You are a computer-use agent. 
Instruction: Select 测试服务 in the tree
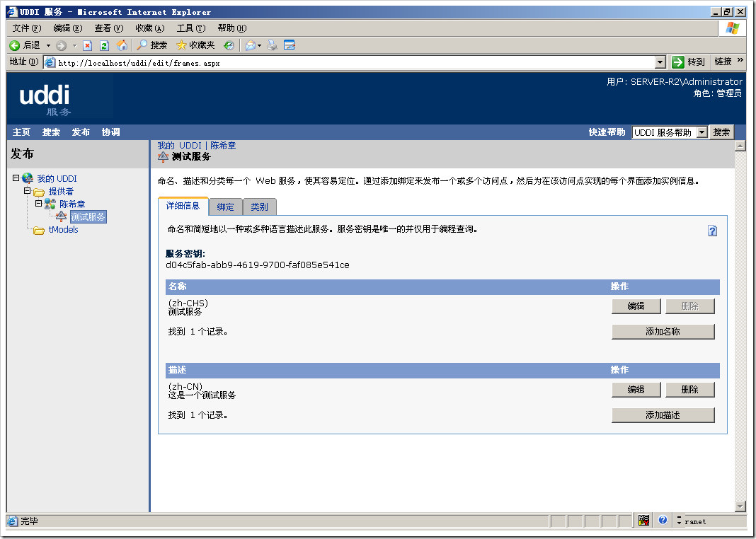click(x=88, y=216)
